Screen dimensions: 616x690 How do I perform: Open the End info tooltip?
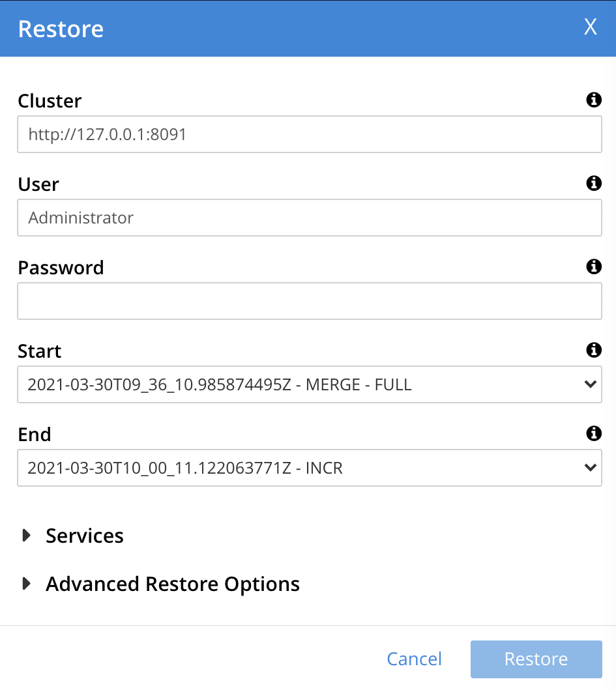point(593,434)
